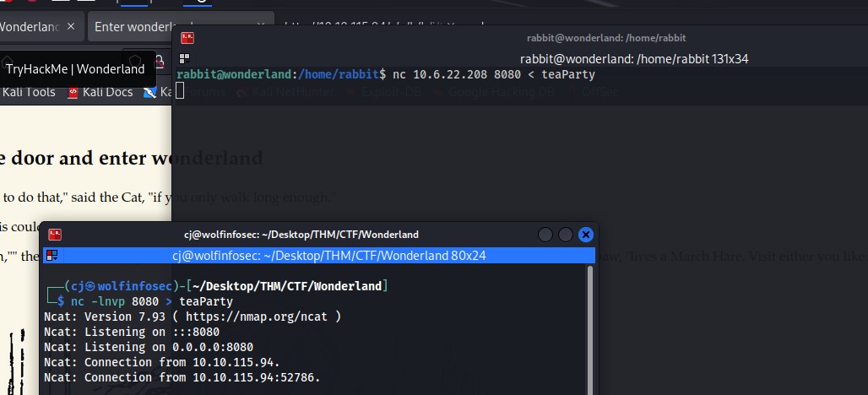Image resolution: width=868 pixels, height=395 pixels.
Task: Open the group dropdown icon in cj@wolfinfosec terminal bar
Action: pos(52,256)
